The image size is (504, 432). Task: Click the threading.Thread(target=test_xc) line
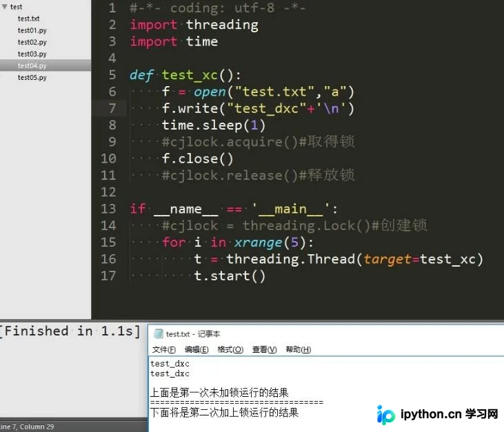[339, 259]
